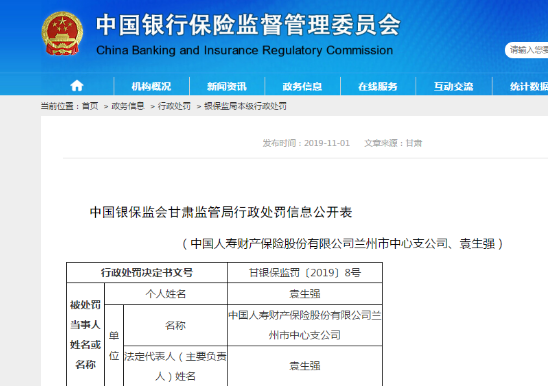This screenshot has height=386, width=552.
Task: Click the 行政处罚 breadcrumb link
Action: [174, 106]
